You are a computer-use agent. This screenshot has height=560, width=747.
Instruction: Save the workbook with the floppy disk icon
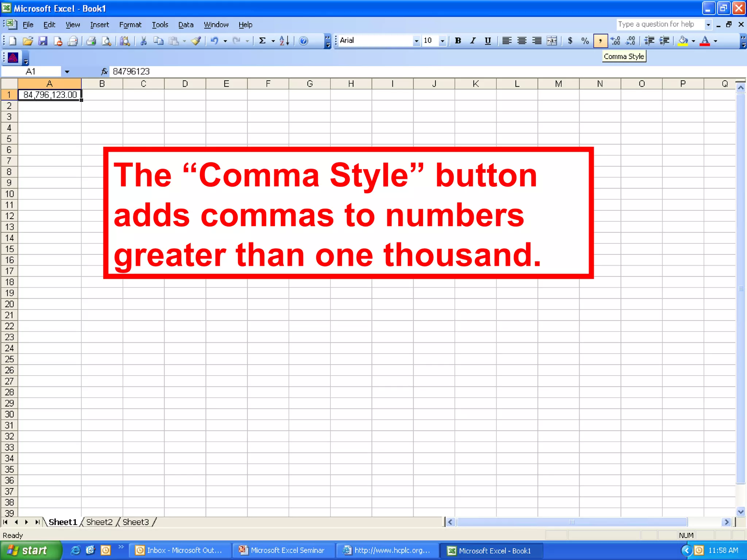43,41
